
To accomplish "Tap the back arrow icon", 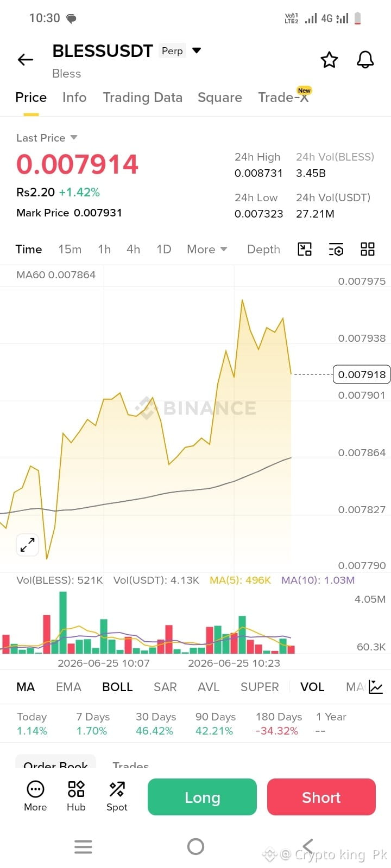I will click(x=26, y=60).
